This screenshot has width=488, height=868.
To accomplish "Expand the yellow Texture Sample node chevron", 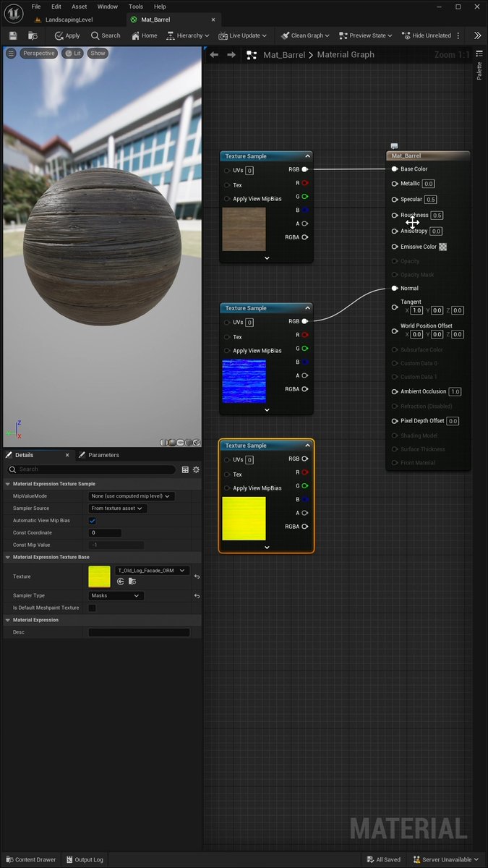I will pyautogui.click(x=267, y=548).
